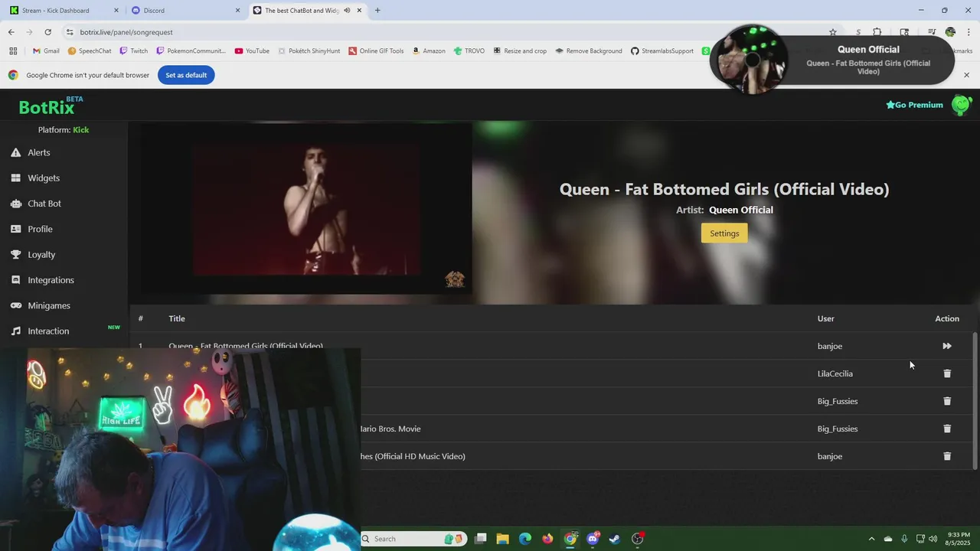This screenshot has height=551, width=980.
Task: Launch Microsoft Edge from taskbar
Action: [525, 539]
